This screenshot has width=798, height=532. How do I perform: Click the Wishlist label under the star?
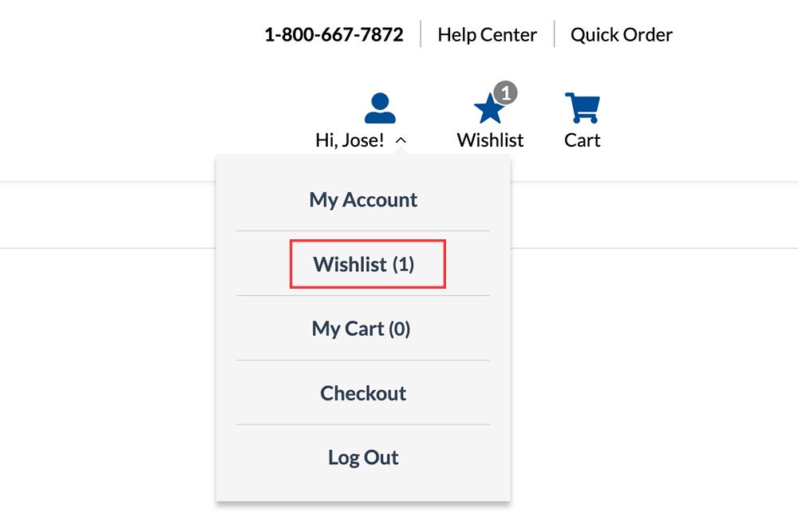pyautogui.click(x=490, y=140)
